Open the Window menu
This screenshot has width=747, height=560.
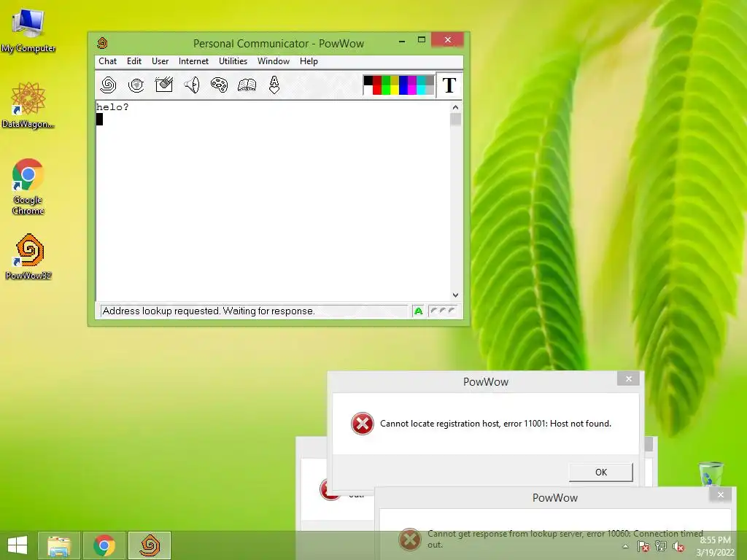(x=274, y=61)
